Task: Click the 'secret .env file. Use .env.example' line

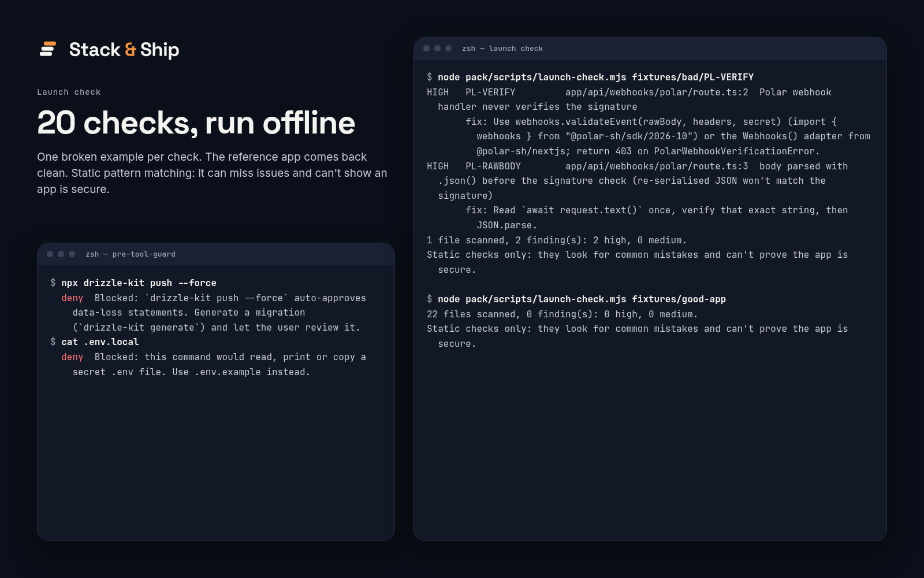Action: [191, 372]
